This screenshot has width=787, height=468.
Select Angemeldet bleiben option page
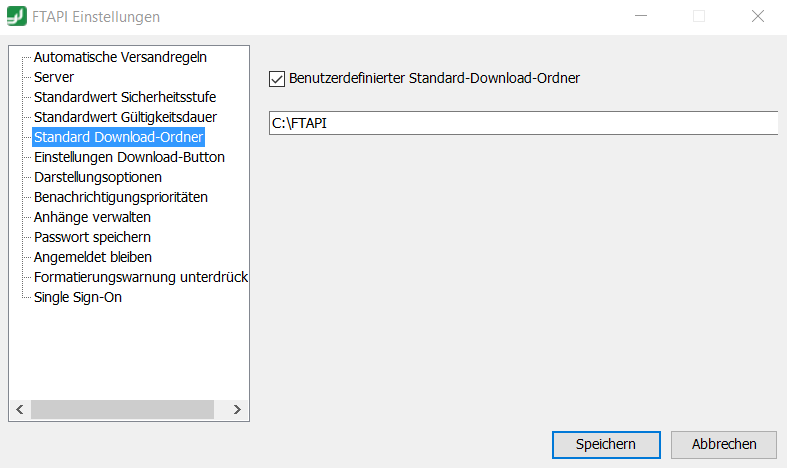coord(93,257)
